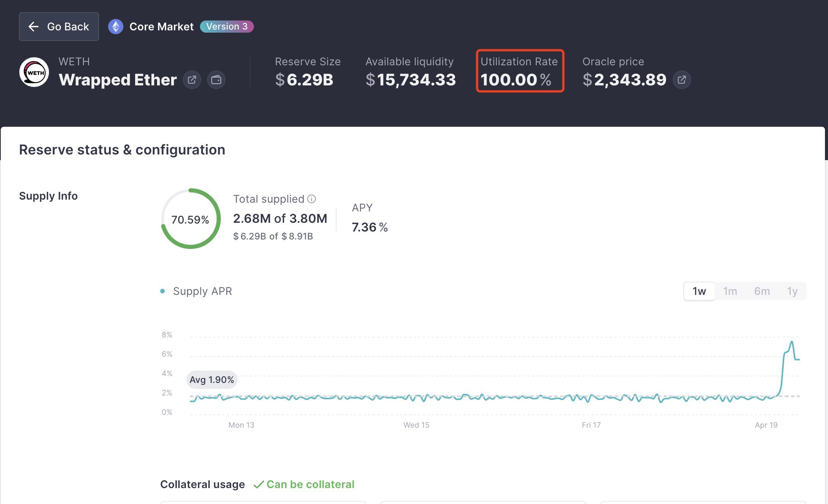Click Total supplied info icon
Image resolution: width=828 pixels, height=504 pixels.
[x=312, y=199]
